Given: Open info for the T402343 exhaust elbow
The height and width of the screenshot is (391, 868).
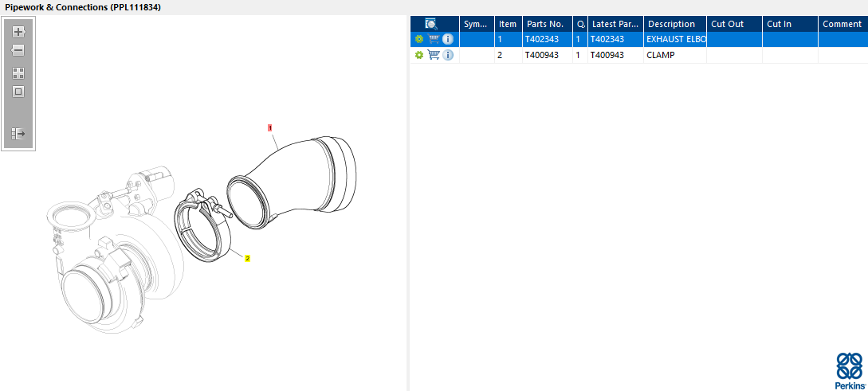Looking at the screenshot, I should [x=448, y=39].
